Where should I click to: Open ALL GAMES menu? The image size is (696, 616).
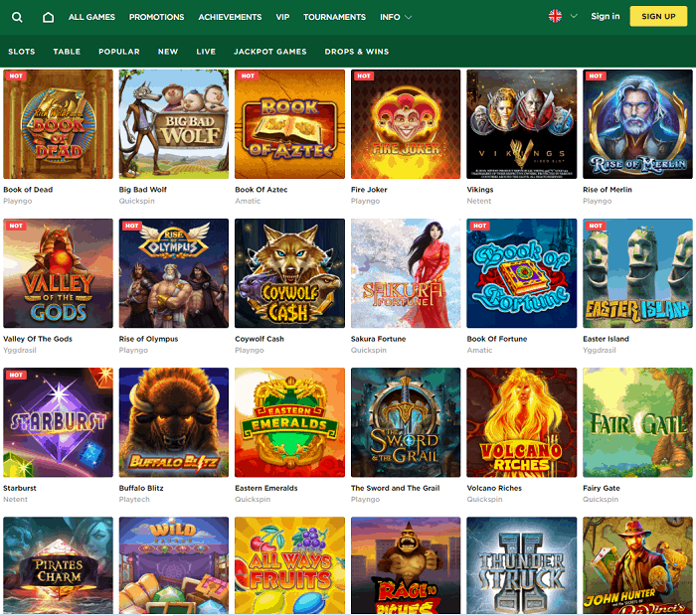[91, 17]
